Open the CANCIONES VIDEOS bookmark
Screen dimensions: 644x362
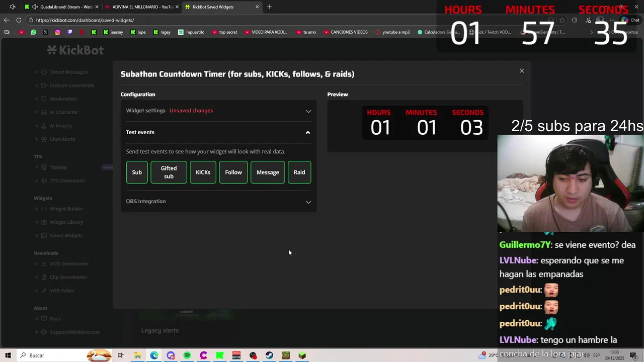point(346,32)
